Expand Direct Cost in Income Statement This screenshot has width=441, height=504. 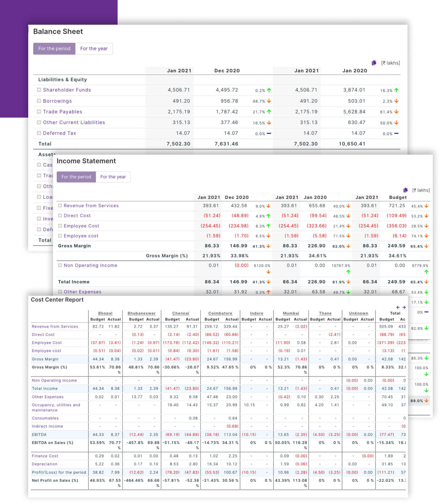click(60, 216)
